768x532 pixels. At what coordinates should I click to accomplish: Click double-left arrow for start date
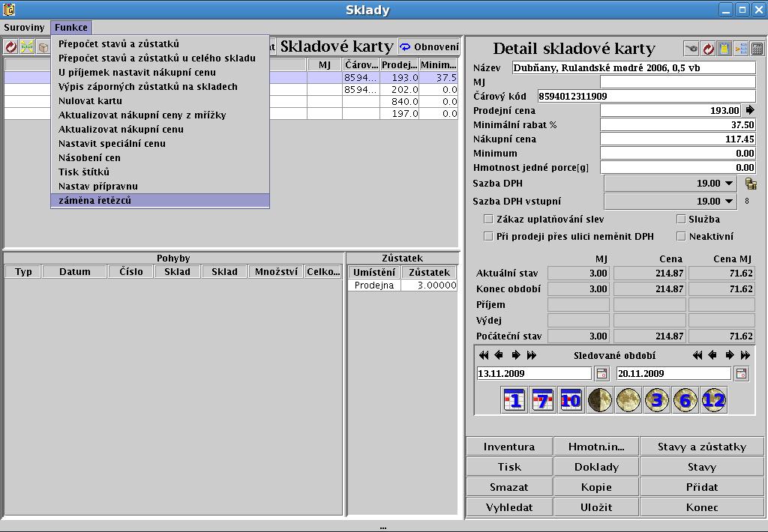pos(484,355)
